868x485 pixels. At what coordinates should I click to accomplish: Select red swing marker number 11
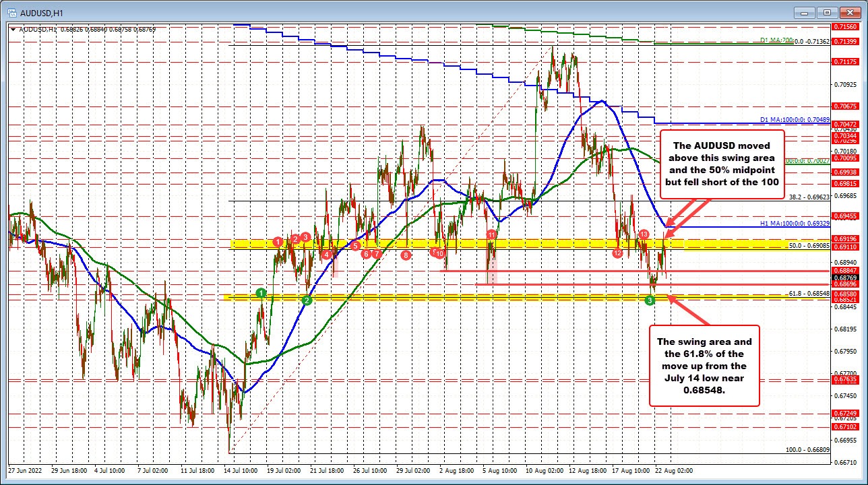(492, 234)
